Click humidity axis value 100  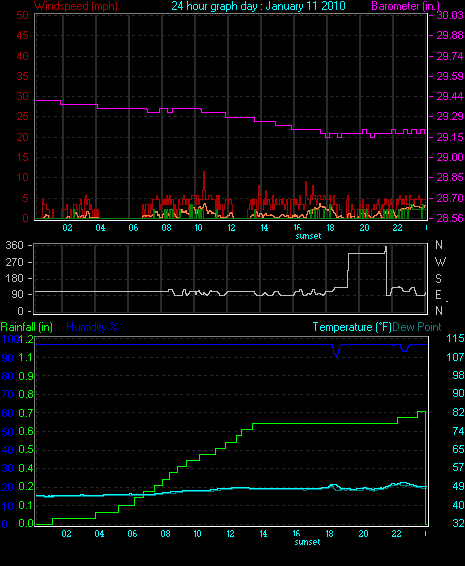pyautogui.click(x=10, y=339)
